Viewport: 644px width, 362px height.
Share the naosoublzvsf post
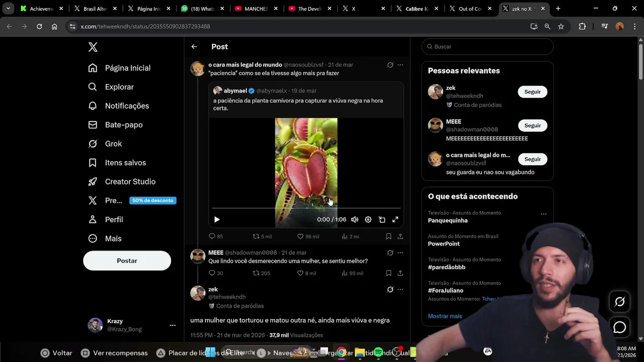[400, 236]
